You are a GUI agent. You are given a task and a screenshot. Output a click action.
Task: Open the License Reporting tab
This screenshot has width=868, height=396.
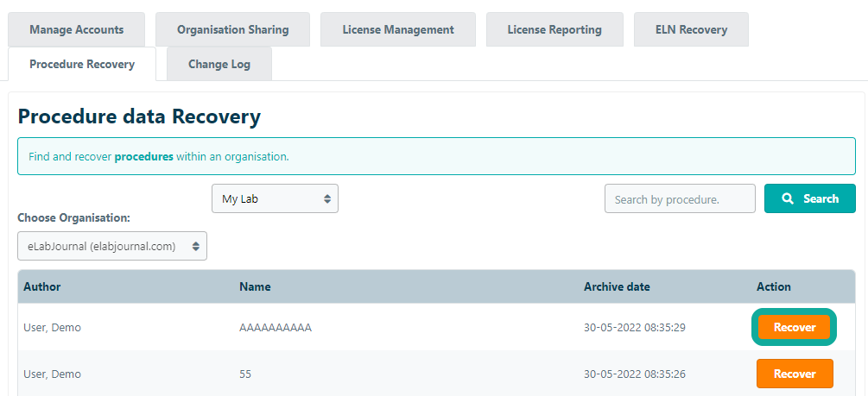coord(554,29)
